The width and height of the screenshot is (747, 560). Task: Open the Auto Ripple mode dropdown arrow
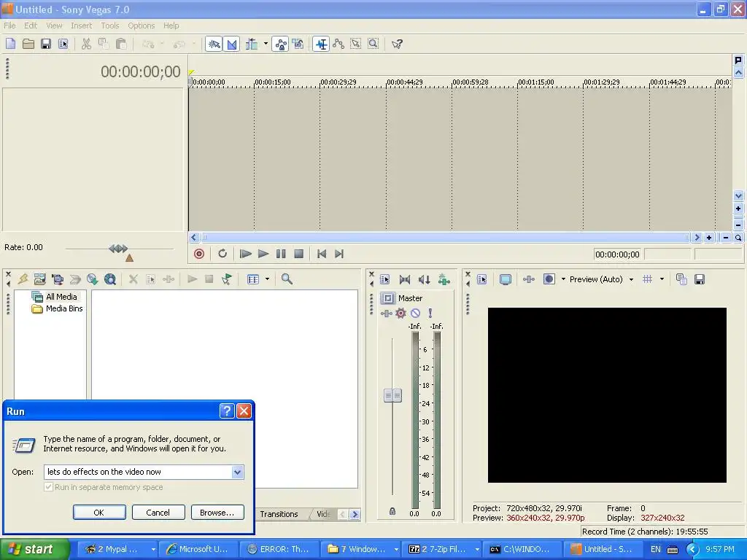tap(266, 44)
